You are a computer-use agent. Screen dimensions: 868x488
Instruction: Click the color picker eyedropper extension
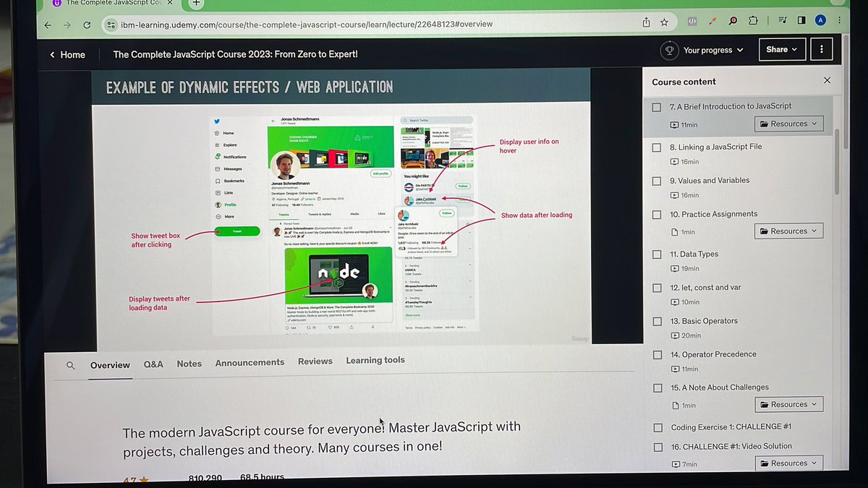(x=712, y=21)
